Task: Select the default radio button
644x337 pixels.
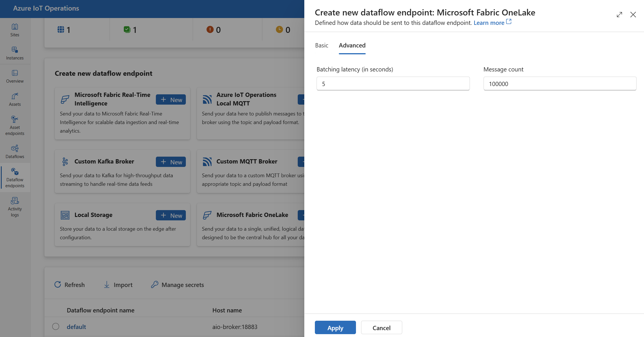Action: pos(55,326)
